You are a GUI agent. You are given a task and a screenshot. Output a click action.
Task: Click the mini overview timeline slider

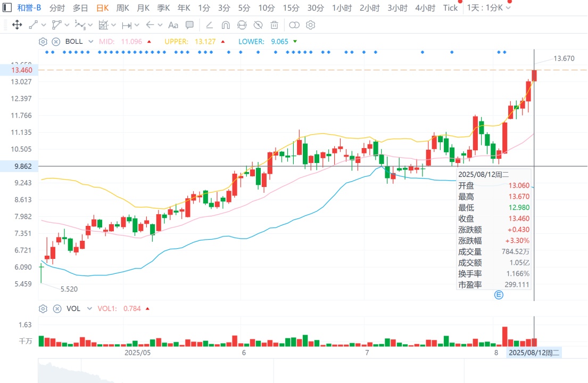pyautogui.click(x=312, y=371)
